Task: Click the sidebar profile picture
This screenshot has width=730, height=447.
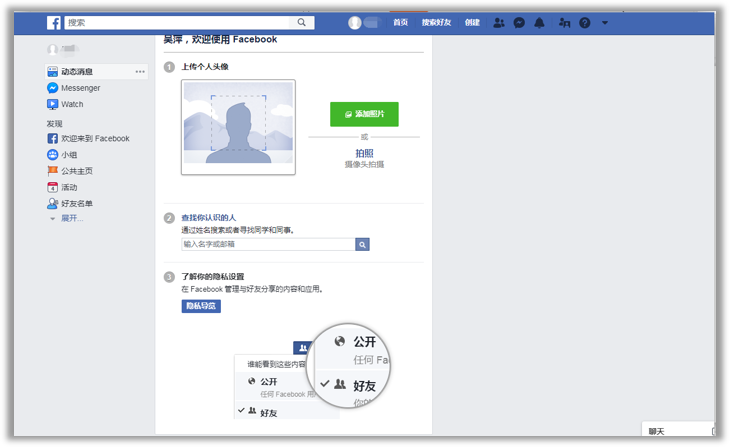Action: pyautogui.click(x=53, y=49)
